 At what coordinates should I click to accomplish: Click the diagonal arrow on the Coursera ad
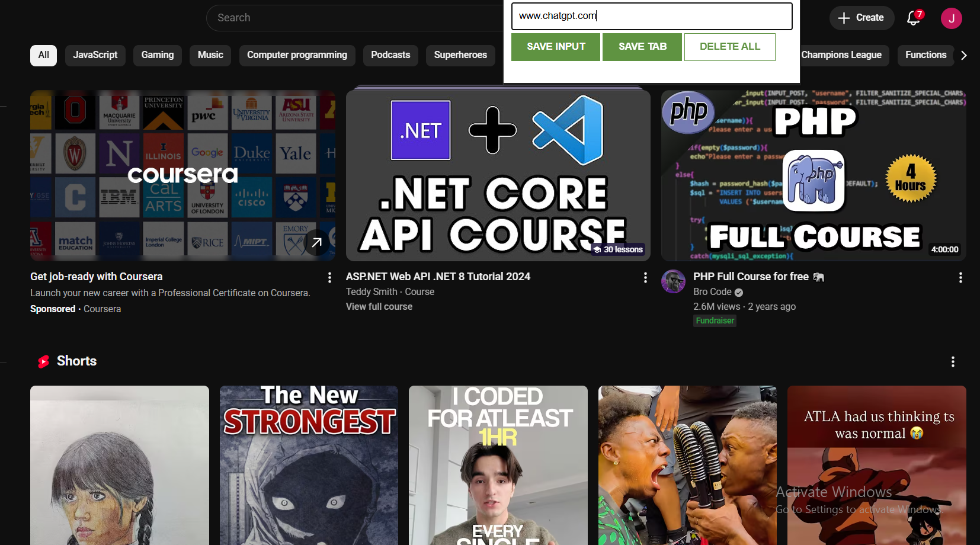[318, 242]
